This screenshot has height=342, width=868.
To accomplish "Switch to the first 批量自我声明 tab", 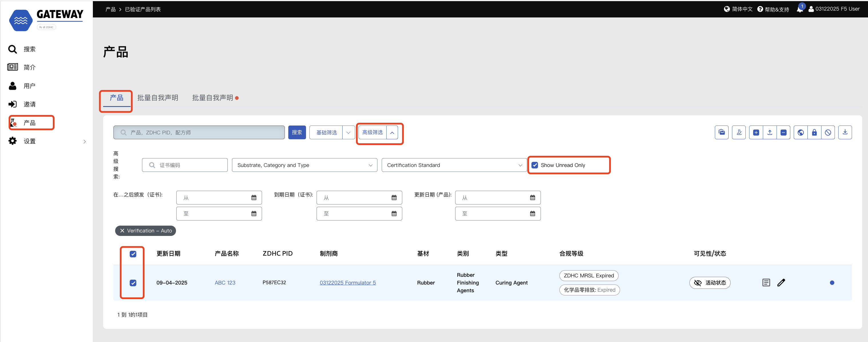I will [x=158, y=98].
